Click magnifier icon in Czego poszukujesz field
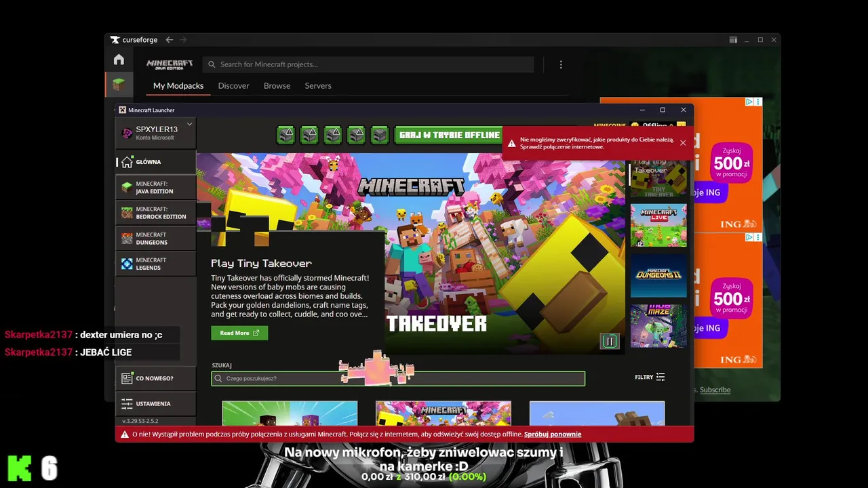The image size is (868, 488). (218, 378)
